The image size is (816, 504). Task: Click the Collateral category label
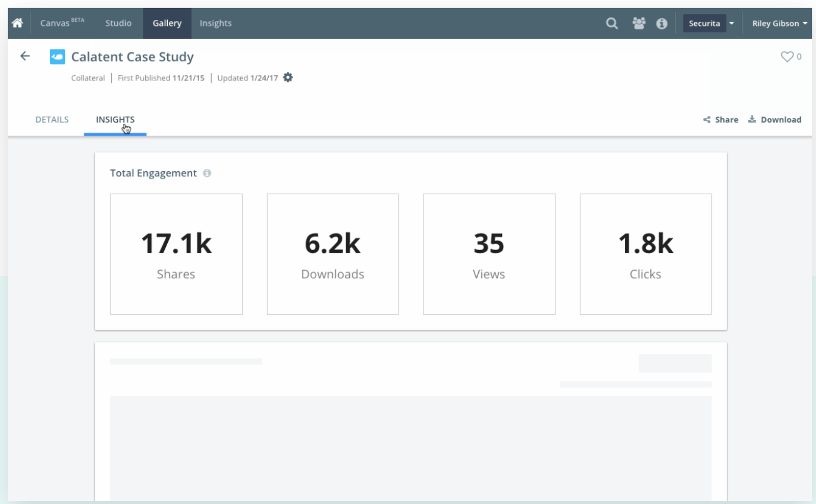pos(88,78)
